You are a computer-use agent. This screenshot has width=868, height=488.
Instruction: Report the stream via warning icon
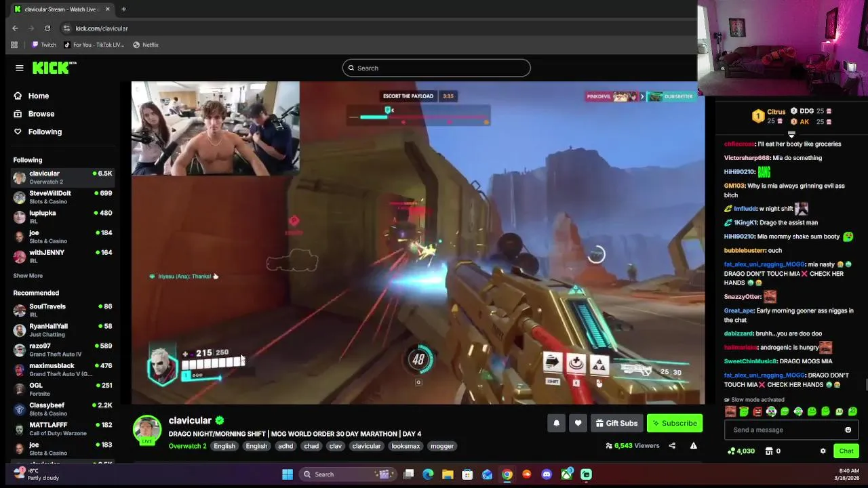[x=693, y=446]
